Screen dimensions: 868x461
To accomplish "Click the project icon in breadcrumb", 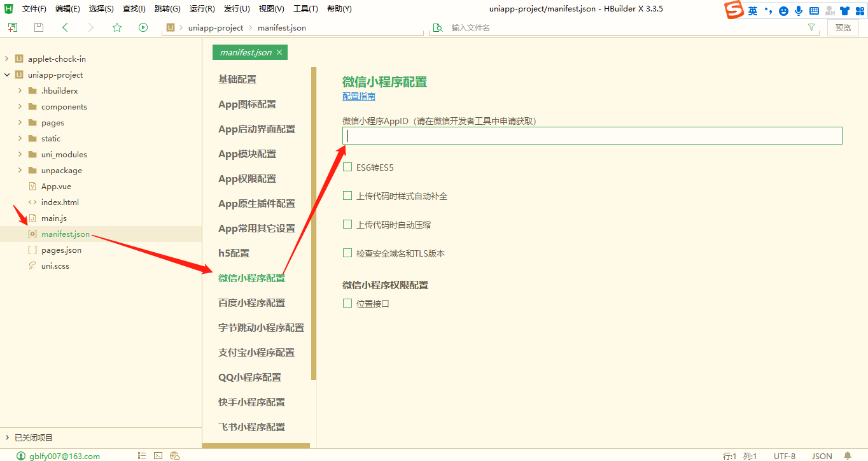I will [171, 27].
